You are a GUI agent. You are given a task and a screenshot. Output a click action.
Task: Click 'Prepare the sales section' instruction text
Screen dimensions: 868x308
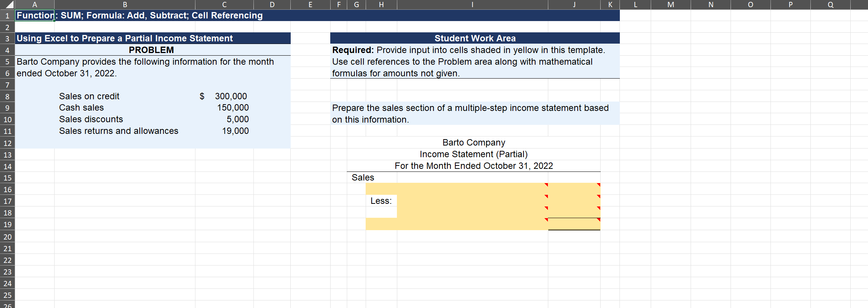(x=470, y=108)
